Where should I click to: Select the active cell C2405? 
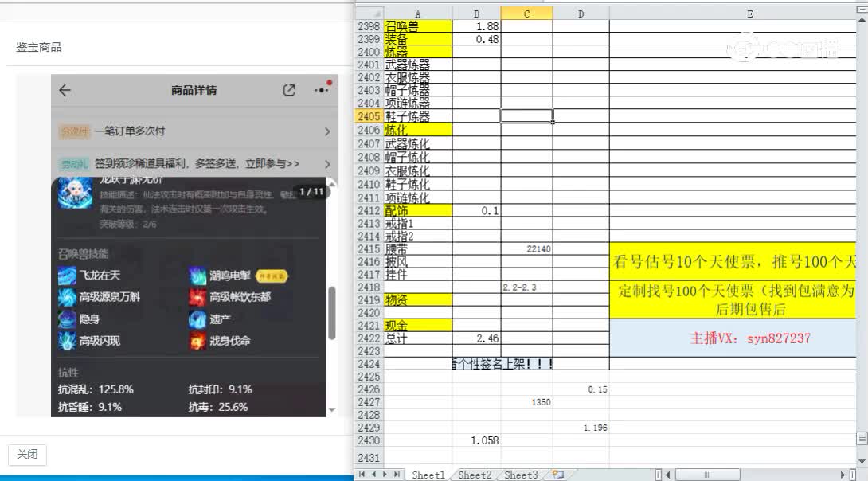[x=526, y=116]
